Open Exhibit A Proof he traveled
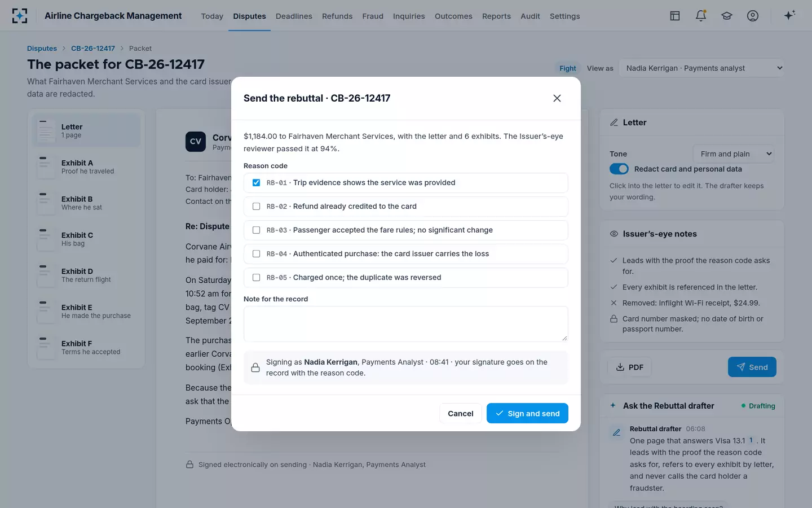Viewport: 812px width, 508px height. pos(86,167)
